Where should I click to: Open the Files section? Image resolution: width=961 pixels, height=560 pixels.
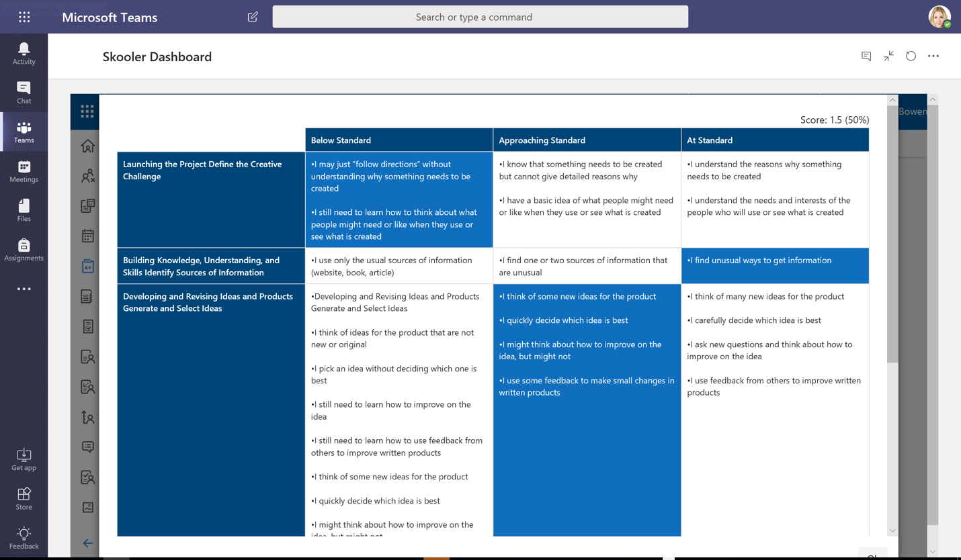(24, 210)
